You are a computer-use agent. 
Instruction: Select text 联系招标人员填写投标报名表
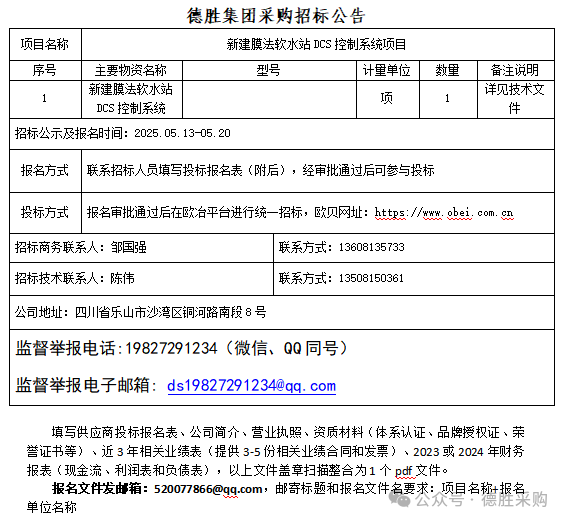[x=165, y=170]
